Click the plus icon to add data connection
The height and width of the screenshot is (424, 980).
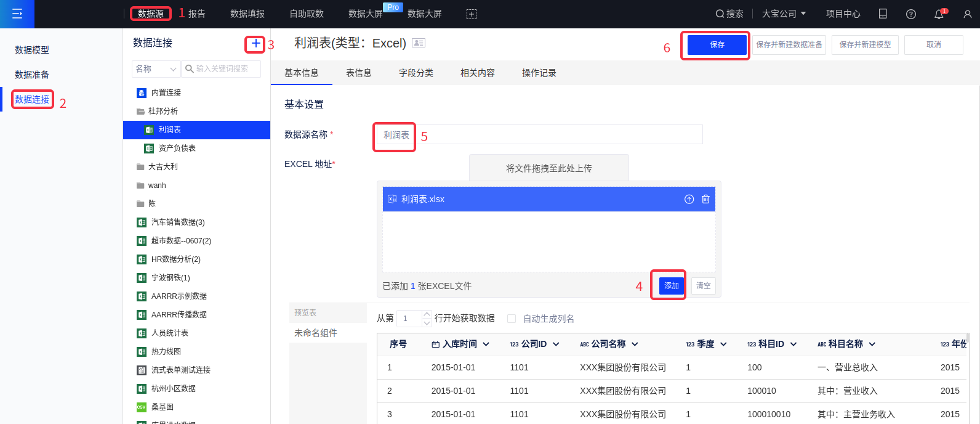click(x=255, y=44)
